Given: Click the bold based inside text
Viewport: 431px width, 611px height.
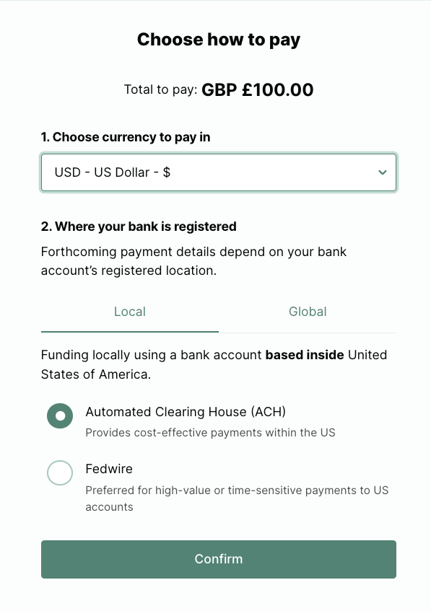Looking at the screenshot, I should pyautogui.click(x=305, y=355).
